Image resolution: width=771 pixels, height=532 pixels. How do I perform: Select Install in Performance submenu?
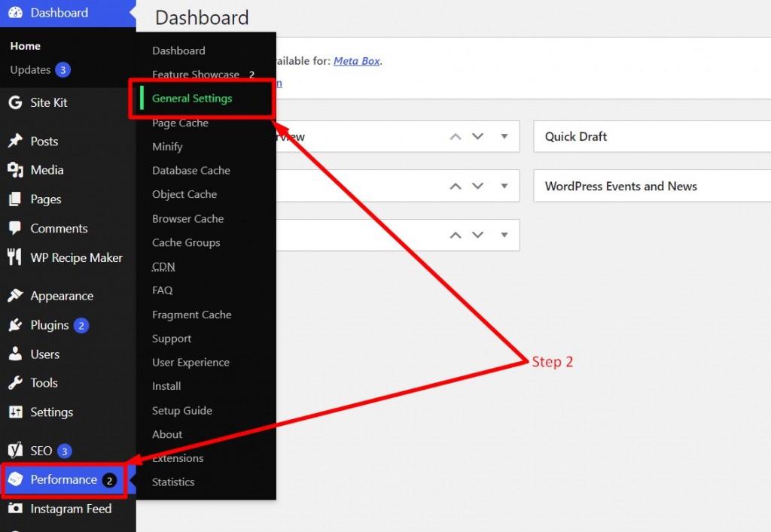[166, 386]
